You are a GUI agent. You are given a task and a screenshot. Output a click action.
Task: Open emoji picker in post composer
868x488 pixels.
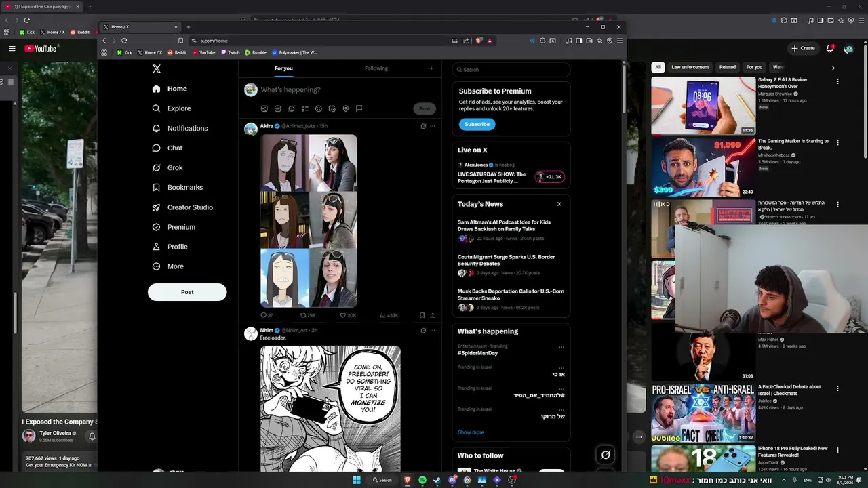(x=319, y=108)
